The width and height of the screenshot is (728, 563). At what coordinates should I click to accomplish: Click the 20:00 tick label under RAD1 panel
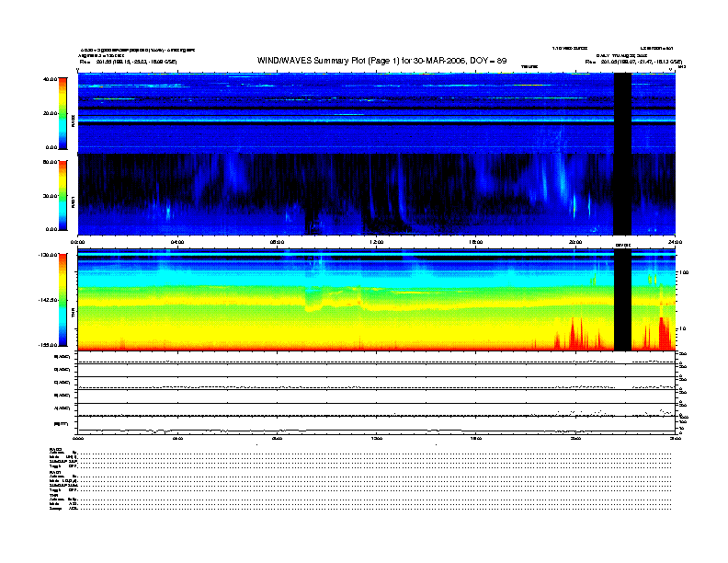tap(575, 242)
